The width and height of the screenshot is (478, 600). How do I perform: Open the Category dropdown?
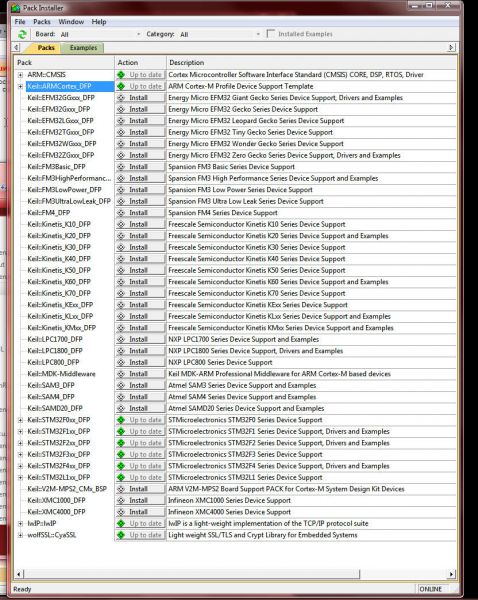click(258, 34)
